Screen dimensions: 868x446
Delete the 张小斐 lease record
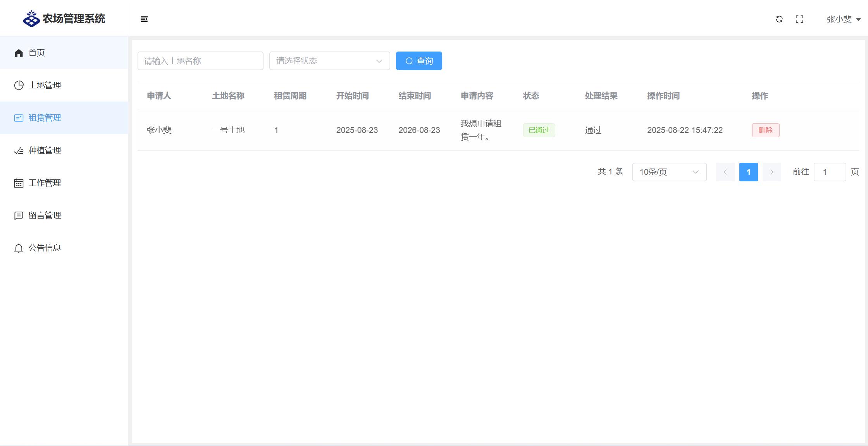(x=765, y=130)
